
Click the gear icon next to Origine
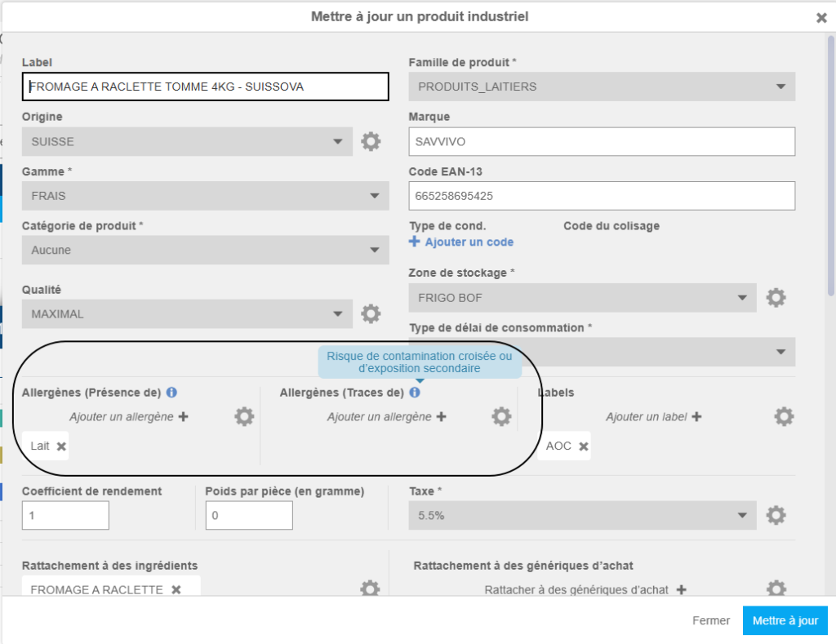coord(371,141)
